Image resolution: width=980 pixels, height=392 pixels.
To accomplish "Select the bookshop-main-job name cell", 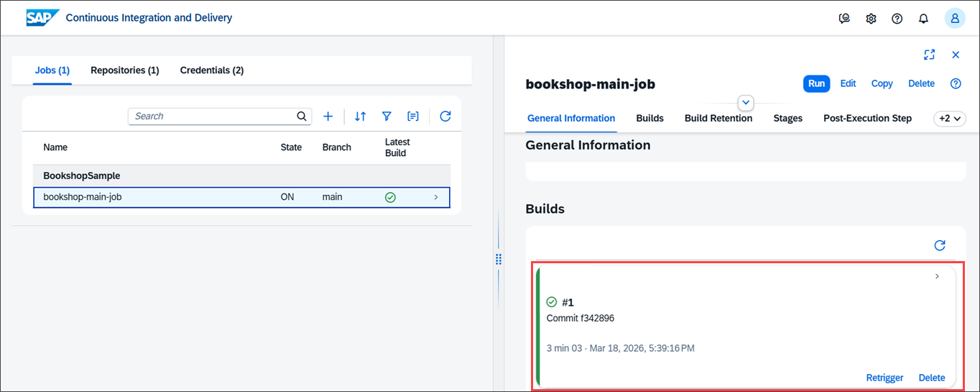I will [83, 196].
